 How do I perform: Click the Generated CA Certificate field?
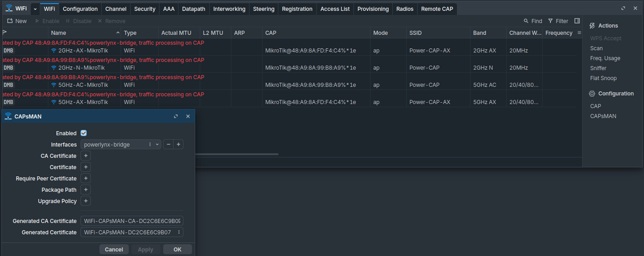(x=132, y=221)
